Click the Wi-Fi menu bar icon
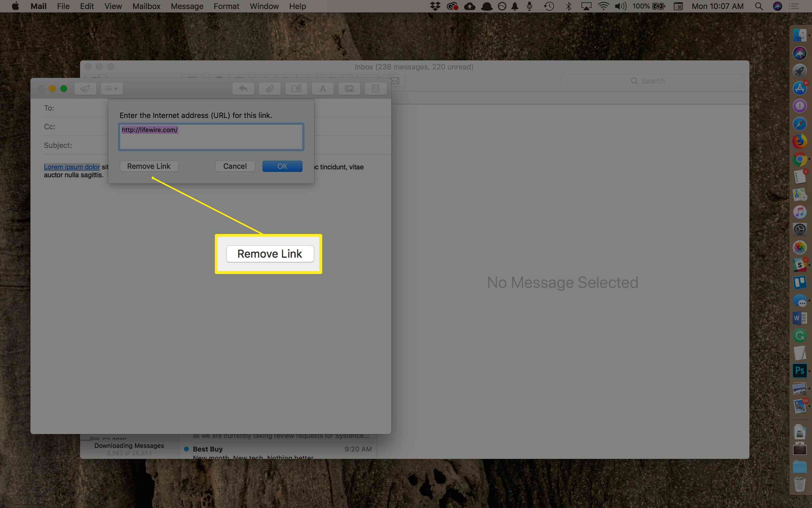This screenshot has height=508, width=812. point(603,6)
